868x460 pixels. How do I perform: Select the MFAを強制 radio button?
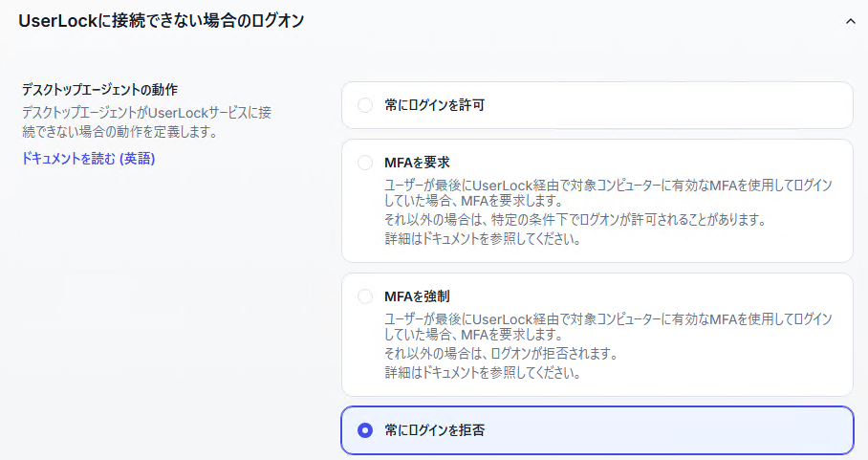(x=365, y=296)
